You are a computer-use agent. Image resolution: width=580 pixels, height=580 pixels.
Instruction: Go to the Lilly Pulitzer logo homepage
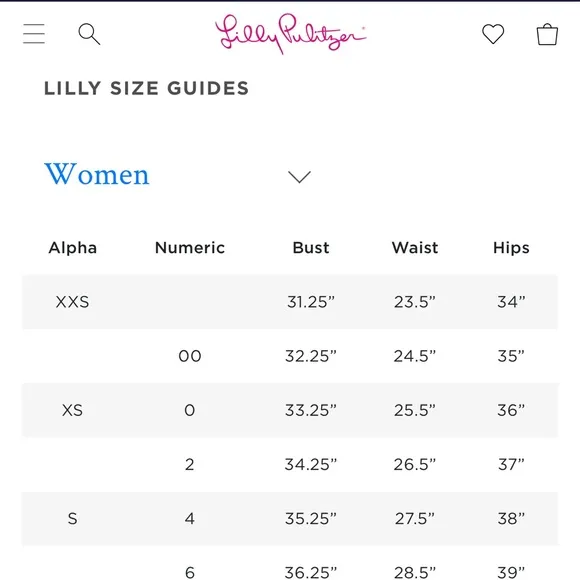click(x=290, y=34)
